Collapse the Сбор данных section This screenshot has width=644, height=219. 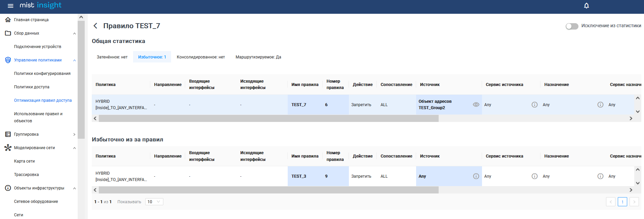tap(74, 34)
